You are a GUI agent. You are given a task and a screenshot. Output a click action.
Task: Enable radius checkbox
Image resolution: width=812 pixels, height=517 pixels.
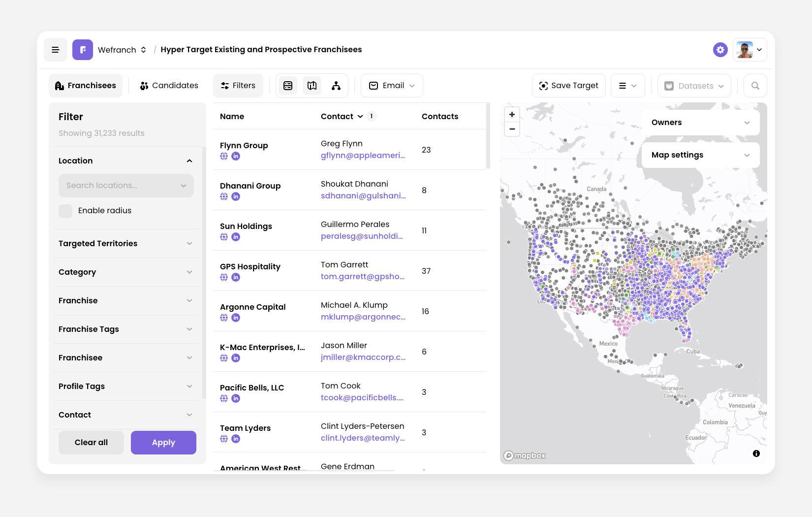pyautogui.click(x=65, y=211)
